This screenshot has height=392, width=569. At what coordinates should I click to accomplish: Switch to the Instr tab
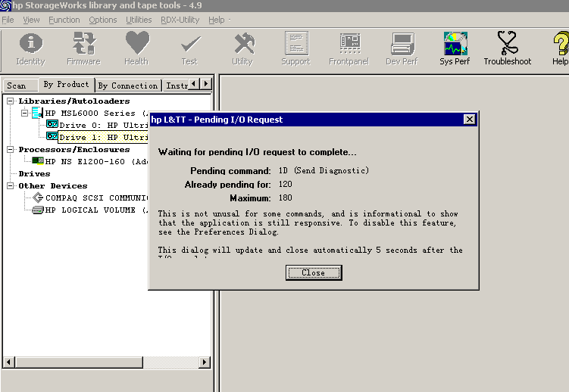[177, 86]
